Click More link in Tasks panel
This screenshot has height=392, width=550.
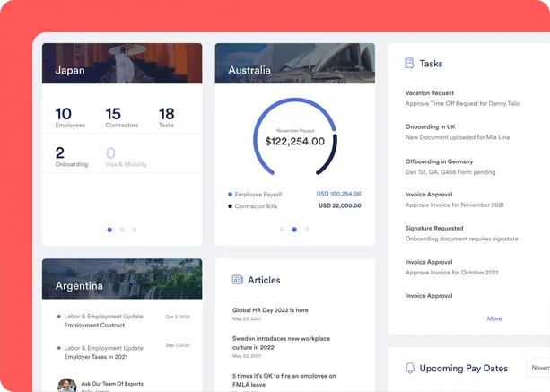[x=494, y=318]
